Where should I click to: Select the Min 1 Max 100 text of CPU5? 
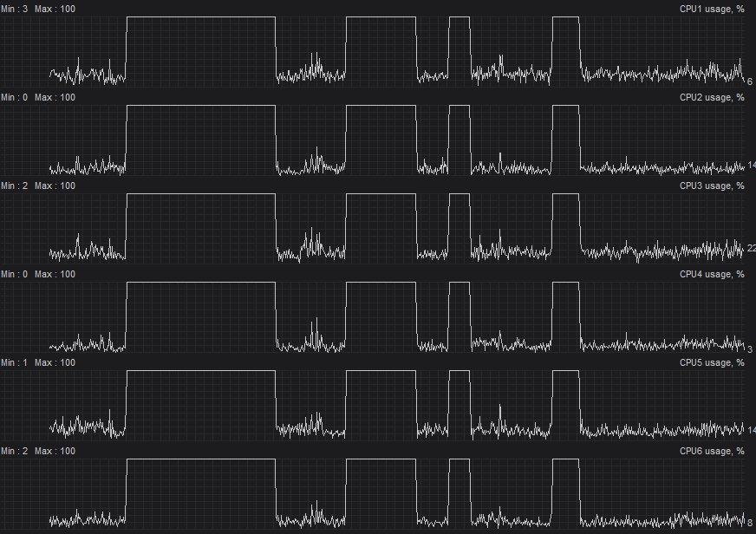point(38,362)
